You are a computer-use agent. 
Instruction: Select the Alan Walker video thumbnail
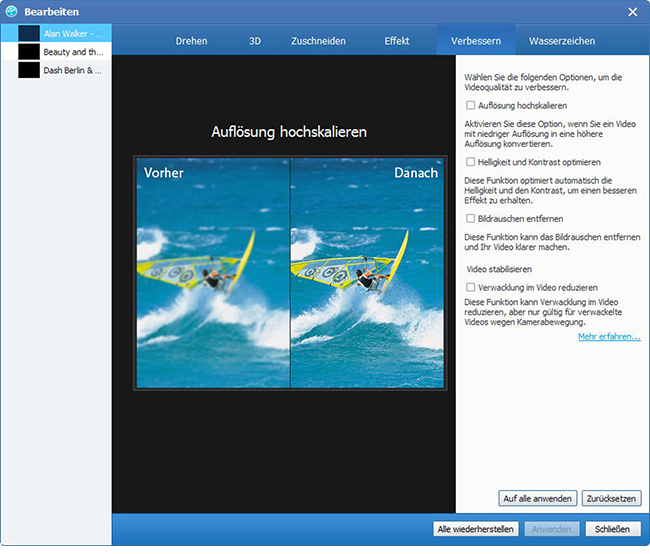(x=29, y=33)
